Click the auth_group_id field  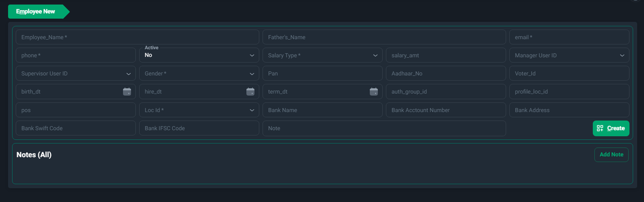(446, 91)
